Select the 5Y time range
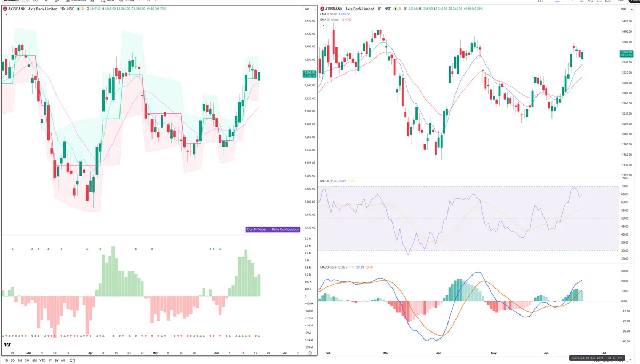This screenshot has height=364, width=640. pos(56,360)
